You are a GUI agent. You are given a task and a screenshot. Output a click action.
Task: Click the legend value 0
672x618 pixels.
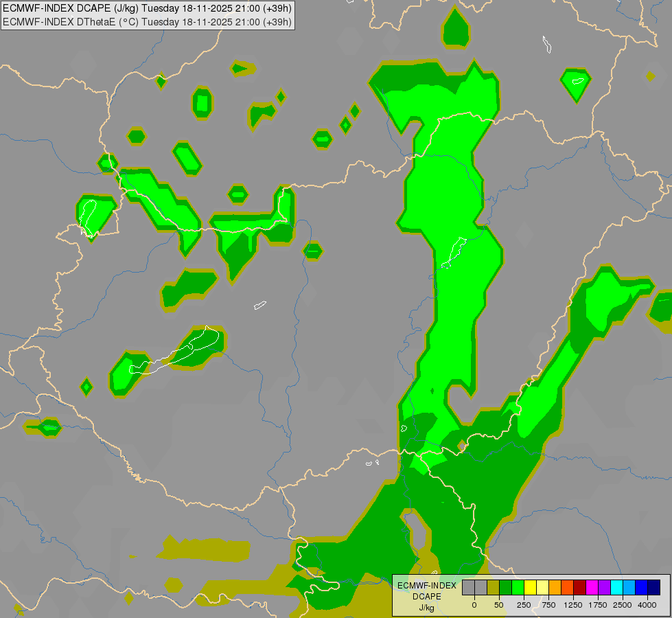click(x=474, y=605)
